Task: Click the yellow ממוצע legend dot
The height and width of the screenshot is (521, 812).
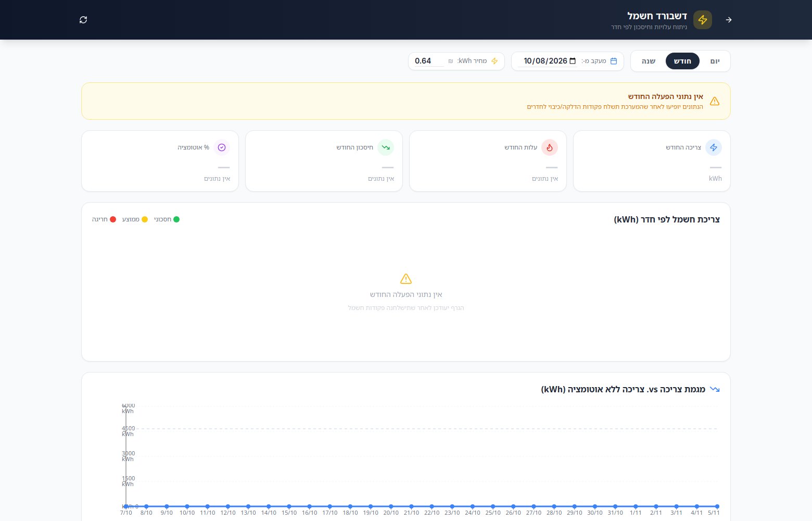Action: (x=145, y=219)
